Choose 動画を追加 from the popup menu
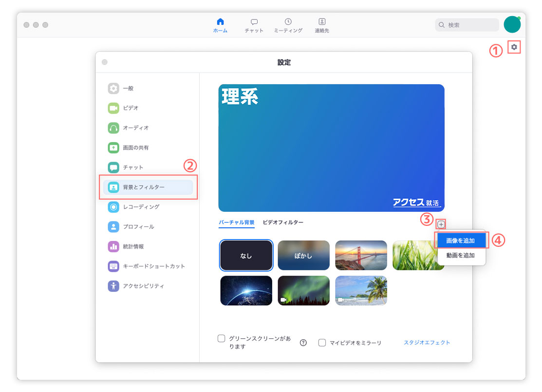 pos(460,256)
